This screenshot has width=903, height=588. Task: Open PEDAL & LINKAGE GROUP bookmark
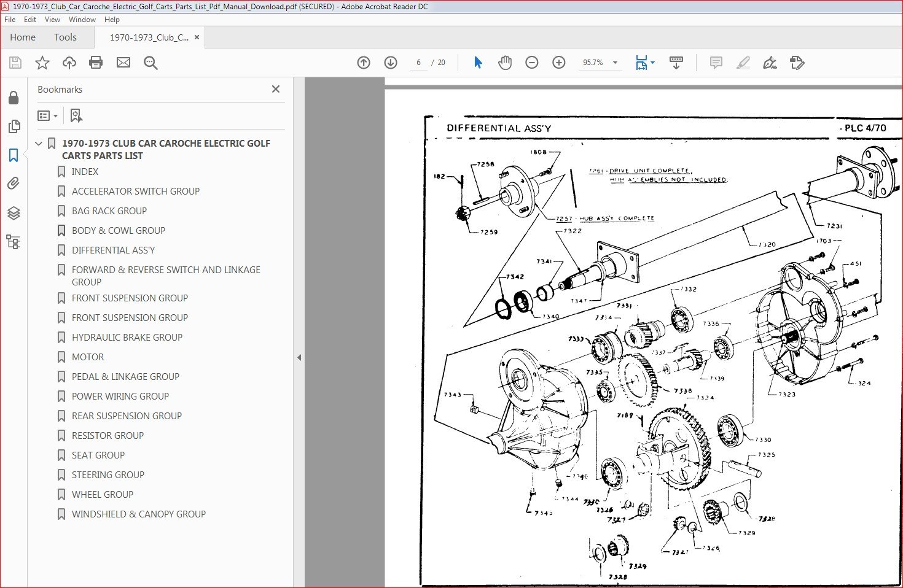(x=125, y=377)
